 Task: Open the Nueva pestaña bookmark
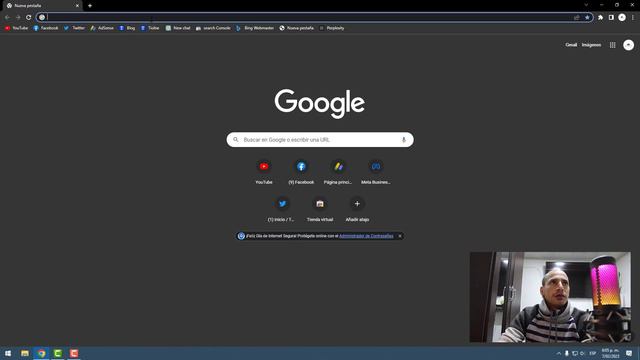coord(297,28)
